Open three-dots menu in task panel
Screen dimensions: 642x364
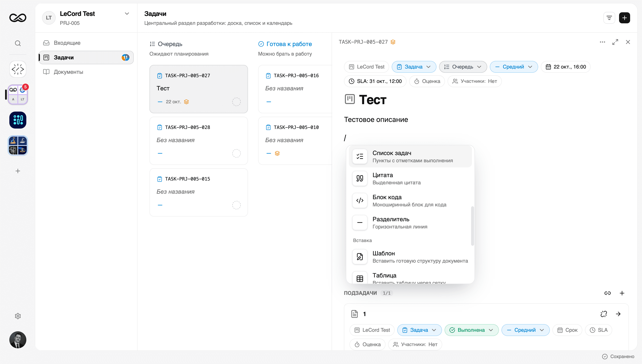(603, 42)
